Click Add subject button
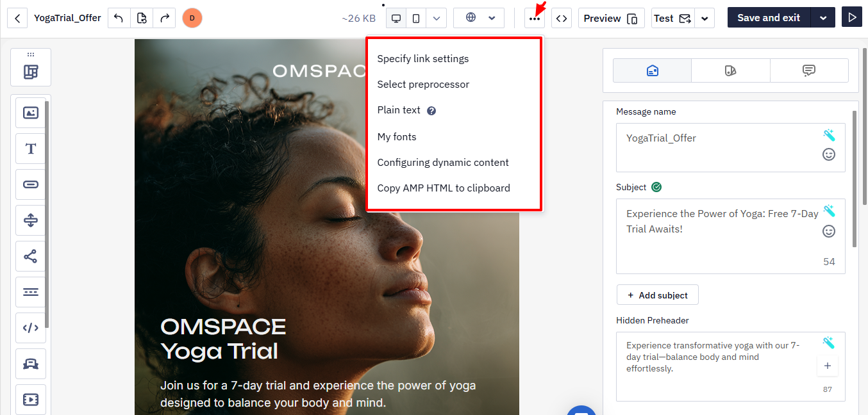This screenshot has width=868, height=415. click(658, 295)
